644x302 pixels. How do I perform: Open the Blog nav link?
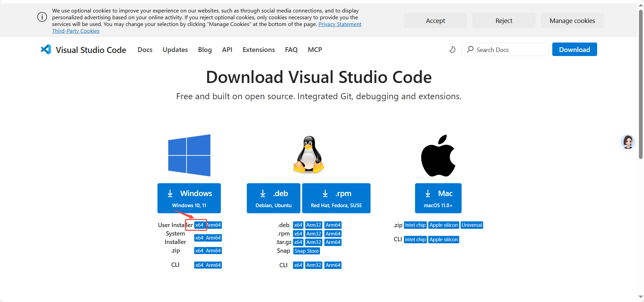click(205, 50)
